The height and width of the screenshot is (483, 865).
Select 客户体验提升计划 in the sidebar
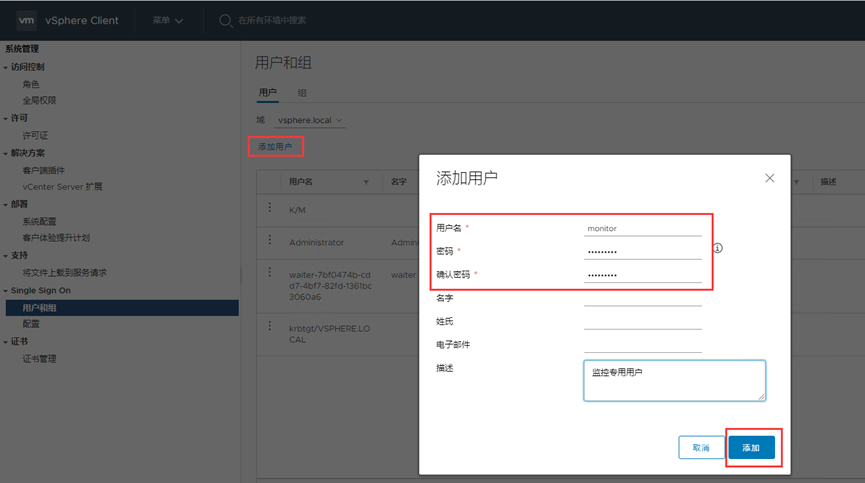click(56, 238)
